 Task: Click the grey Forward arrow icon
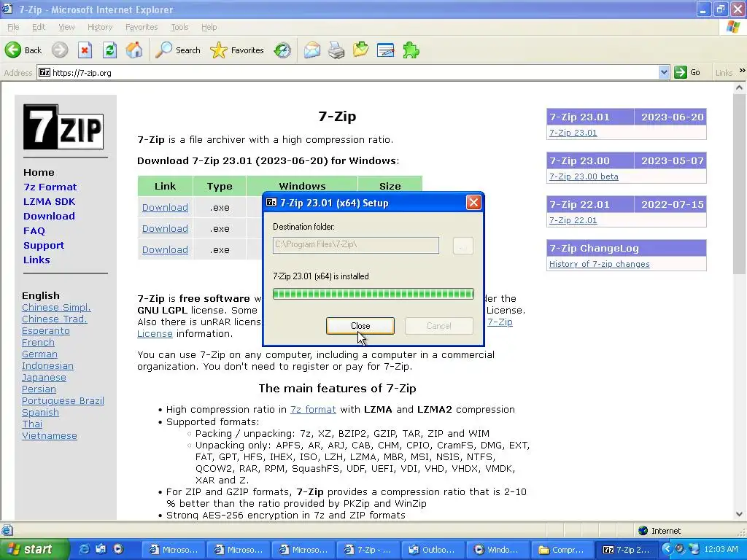(60, 50)
